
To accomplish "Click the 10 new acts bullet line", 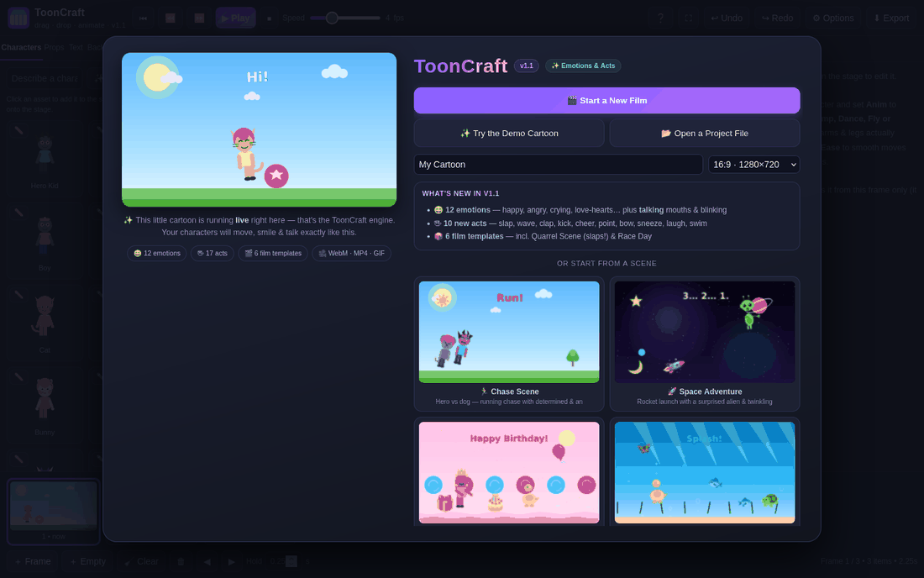I will pos(570,223).
